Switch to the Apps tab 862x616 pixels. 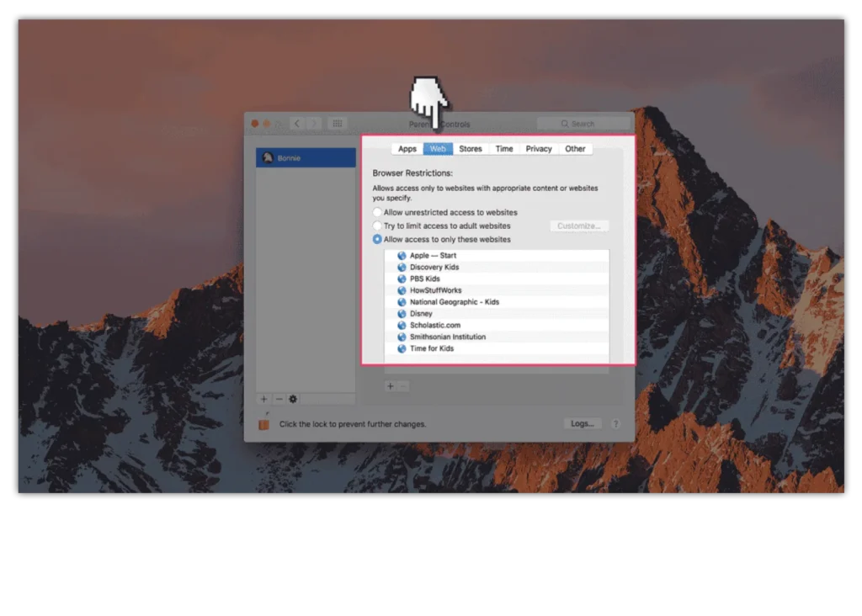[x=407, y=149]
